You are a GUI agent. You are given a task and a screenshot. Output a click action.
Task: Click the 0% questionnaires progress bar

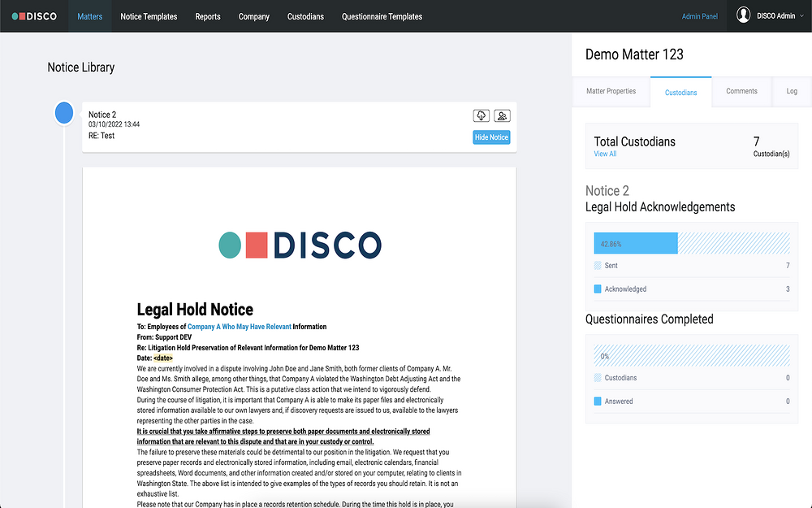tap(692, 356)
